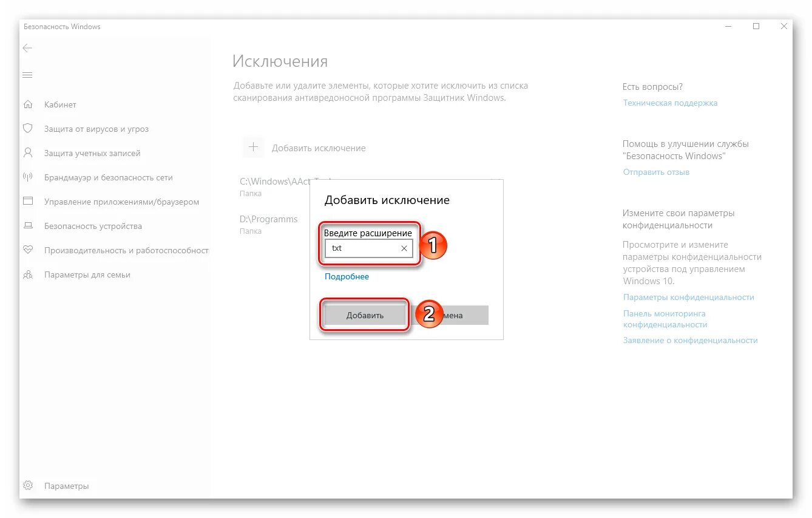Select Управление приложениями/браузером

[x=121, y=202]
